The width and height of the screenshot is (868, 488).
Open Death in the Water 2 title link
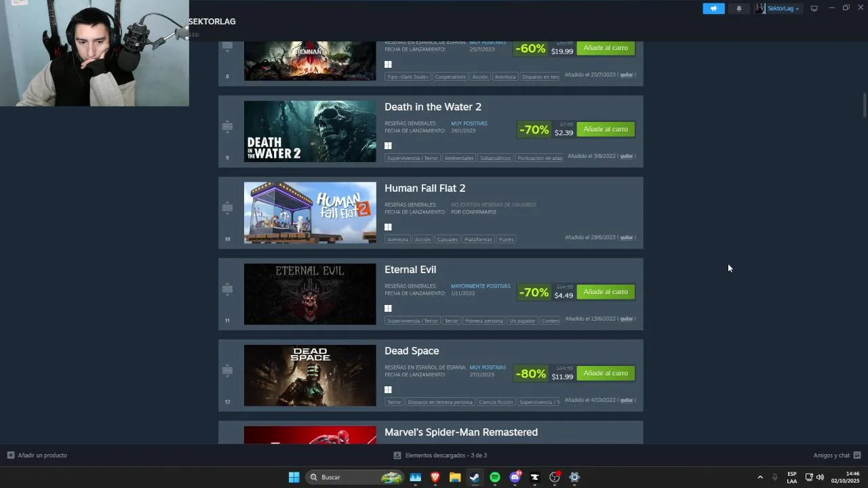[433, 107]
